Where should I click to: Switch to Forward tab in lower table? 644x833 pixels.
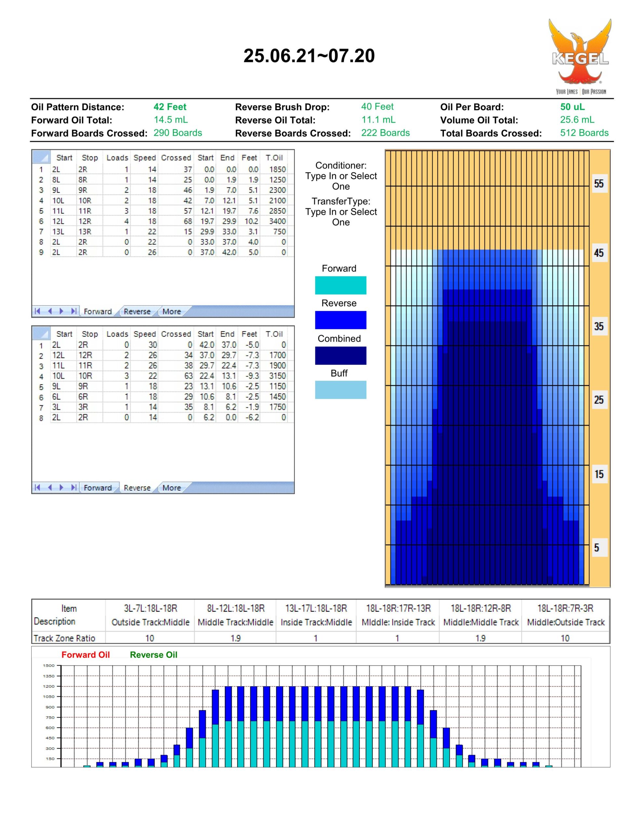98,487
